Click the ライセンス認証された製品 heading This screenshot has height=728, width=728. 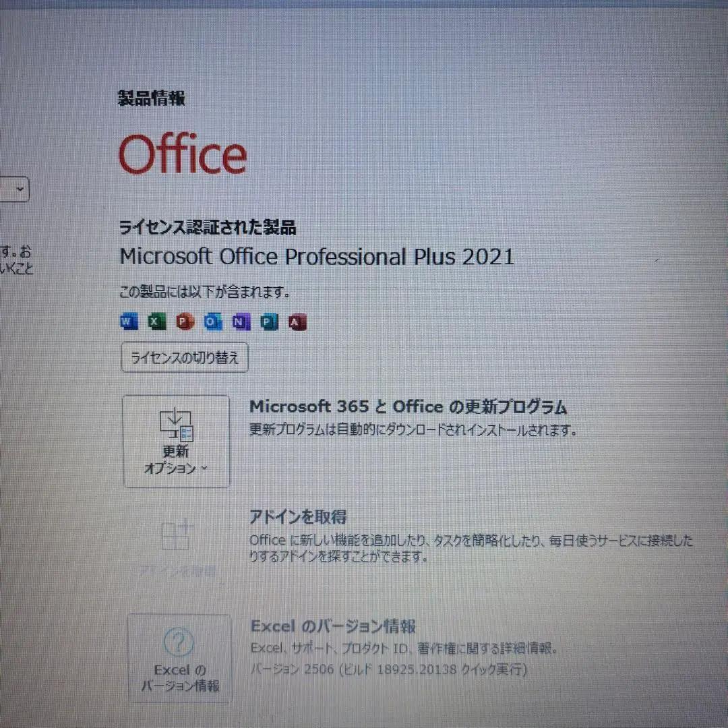207,227
